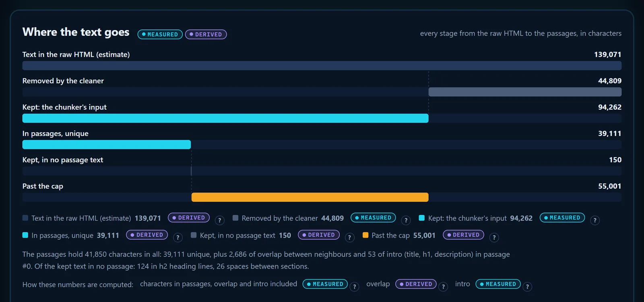This screenshot has height=302, width=644.
Task: Click the every stage from the raw HTML subtitle
Action: pyautogui.click(x=521, y=33)
